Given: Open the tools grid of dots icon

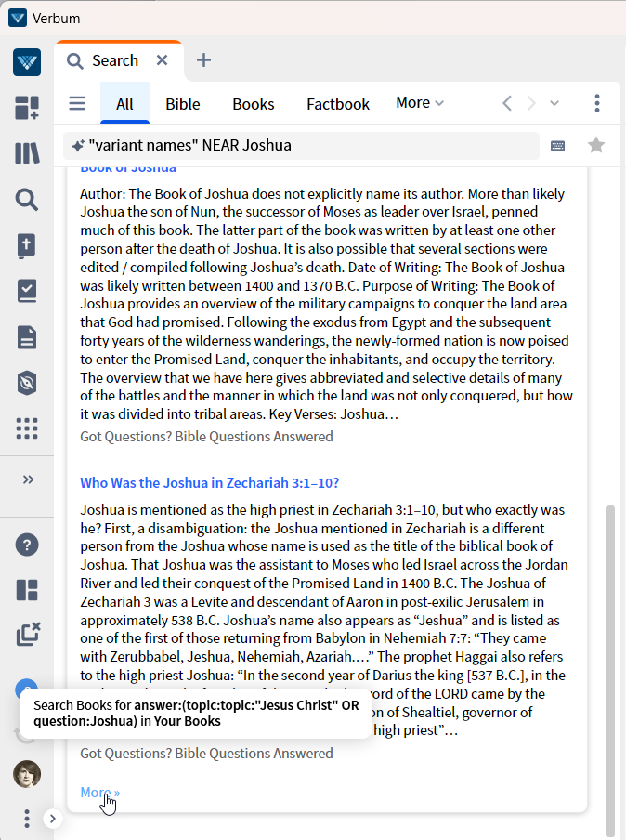Looking at the screenshot, I should coord(27,428).
